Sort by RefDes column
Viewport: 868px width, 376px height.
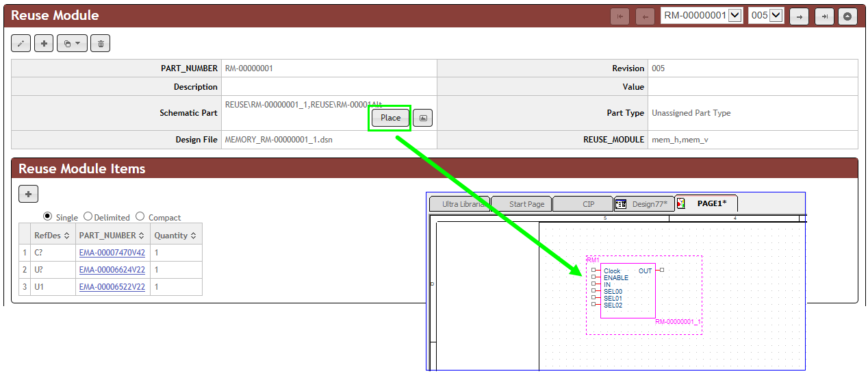click(x=52, y=235)
